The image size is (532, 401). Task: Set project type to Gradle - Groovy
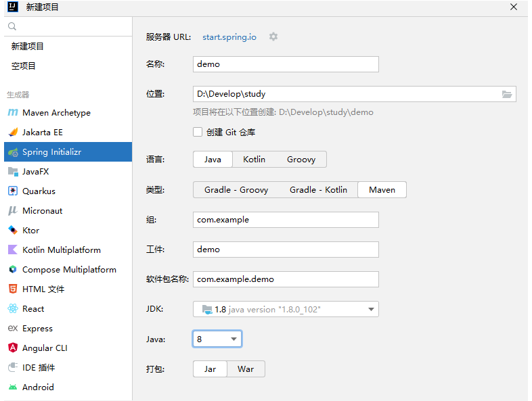coord(236,190)
